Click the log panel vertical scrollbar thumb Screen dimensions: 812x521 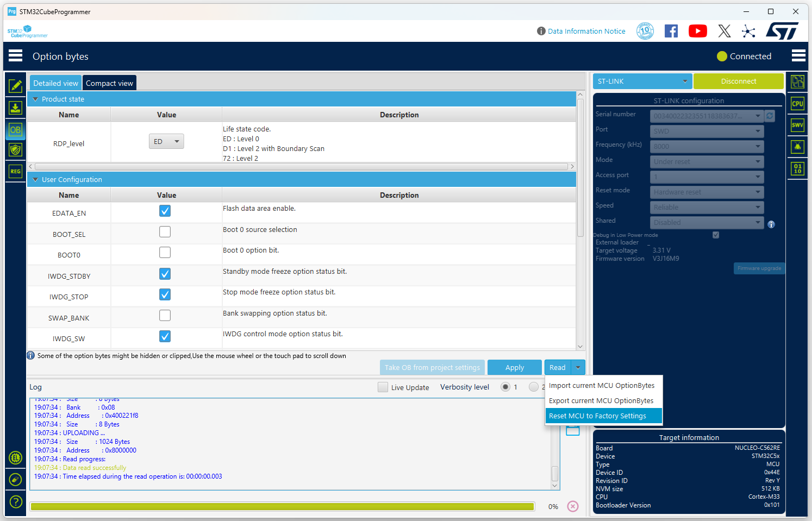tap(555, 473)
